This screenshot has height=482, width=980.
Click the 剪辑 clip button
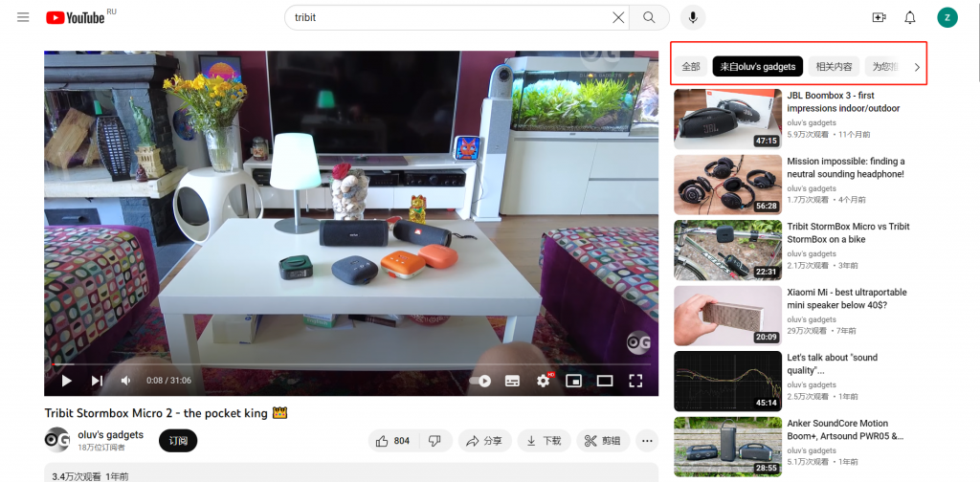click(603, 441)
